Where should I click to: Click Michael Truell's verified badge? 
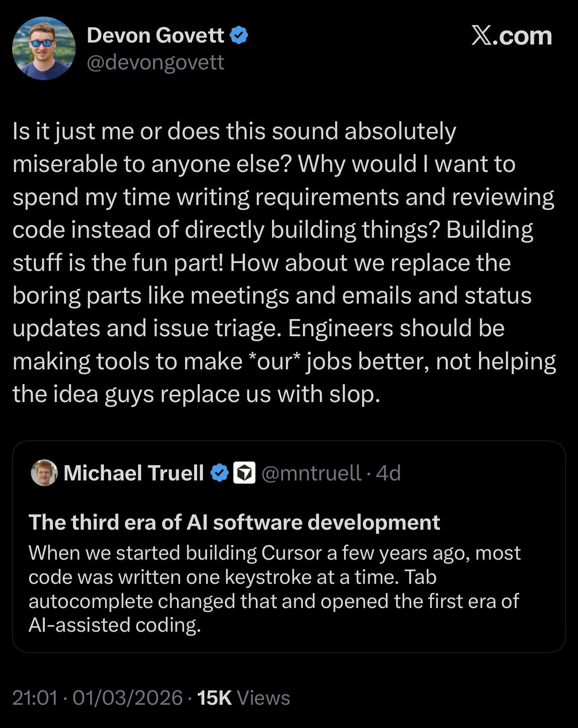point(220,473)
